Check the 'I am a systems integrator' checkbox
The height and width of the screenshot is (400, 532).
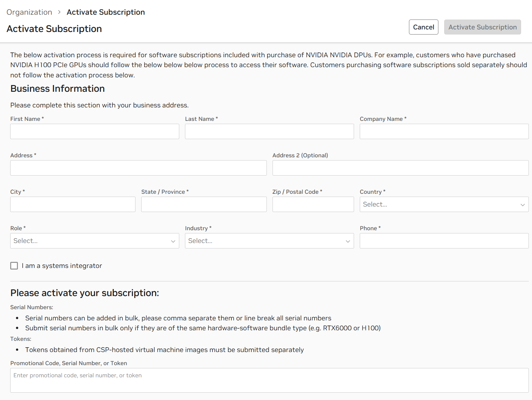coord(14,266)
